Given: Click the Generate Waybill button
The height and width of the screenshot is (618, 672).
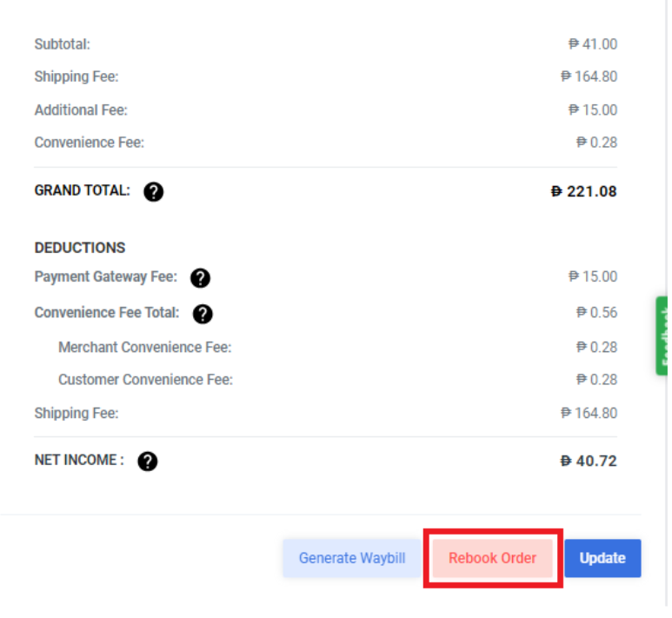Looking at the screenshot, I should [352, 558].
